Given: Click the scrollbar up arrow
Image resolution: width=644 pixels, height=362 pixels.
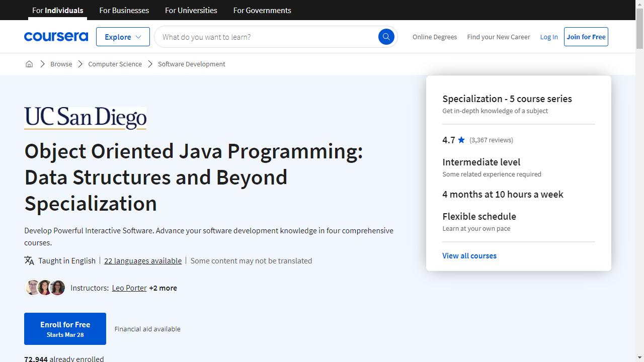Looking at the screenshot, I should (x=639, y=4).
